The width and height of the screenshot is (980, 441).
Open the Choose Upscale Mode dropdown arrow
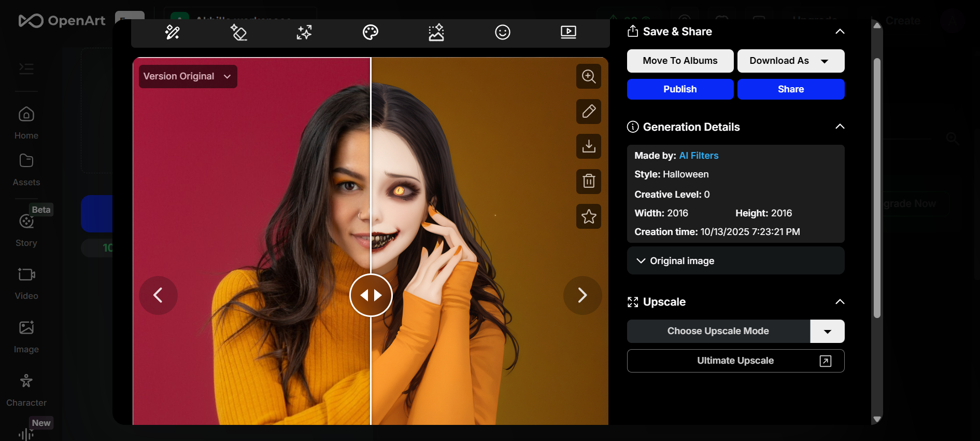click(827, 332)
